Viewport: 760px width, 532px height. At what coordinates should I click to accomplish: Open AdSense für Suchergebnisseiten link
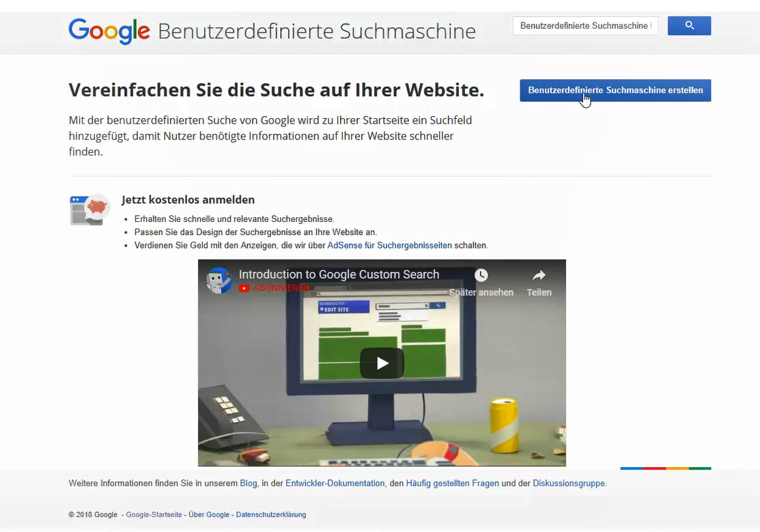(x=389, y=245)
